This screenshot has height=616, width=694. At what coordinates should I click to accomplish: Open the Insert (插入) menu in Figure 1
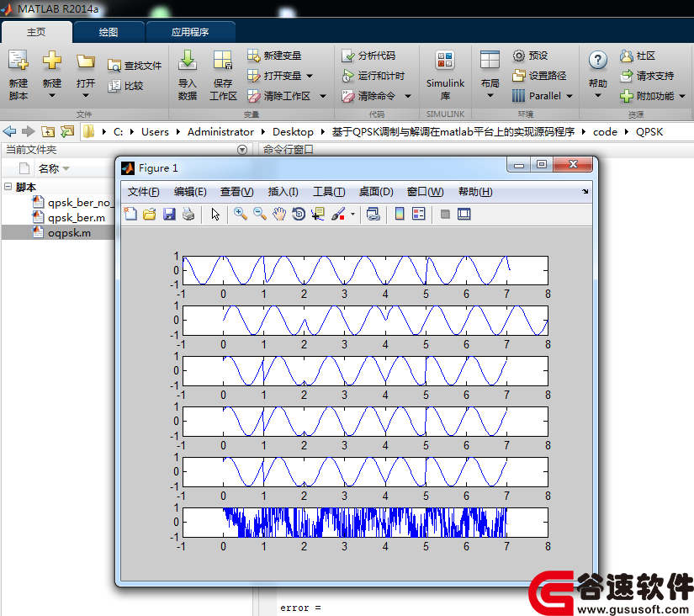(283, 192)
